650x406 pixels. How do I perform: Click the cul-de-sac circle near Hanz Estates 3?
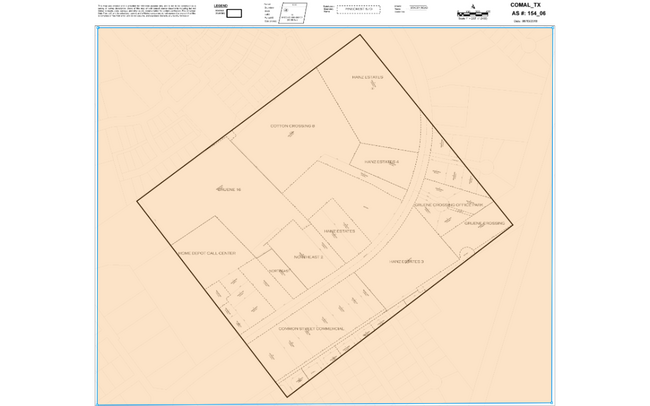(465, 255)
